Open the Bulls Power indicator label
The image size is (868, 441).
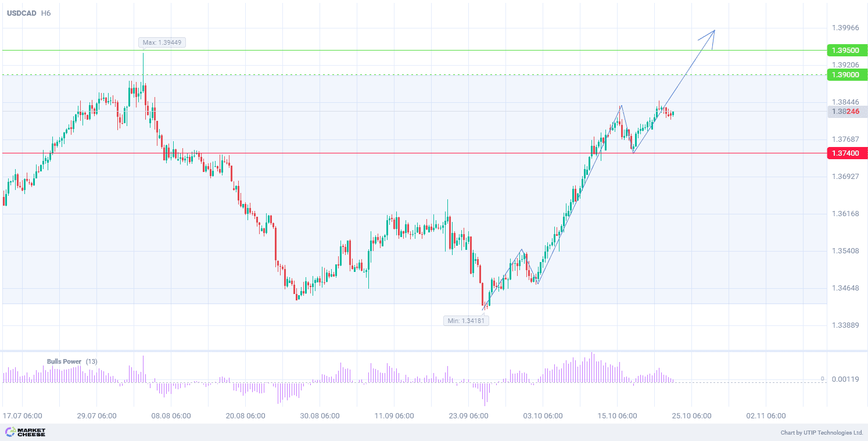pyautogui.click(x=64, y=361)
